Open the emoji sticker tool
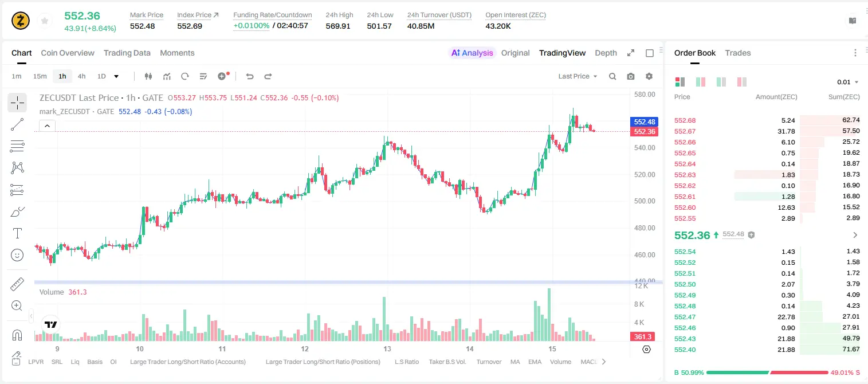This screenshot has height=384, width=868. pos(17,255)
